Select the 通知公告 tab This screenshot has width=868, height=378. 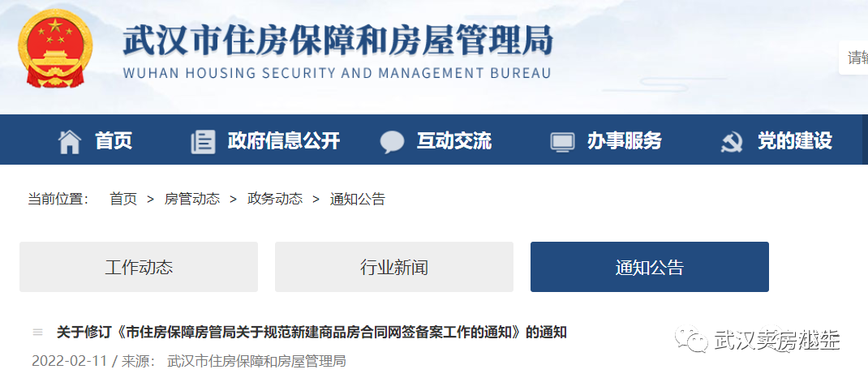tap(649, 267)
